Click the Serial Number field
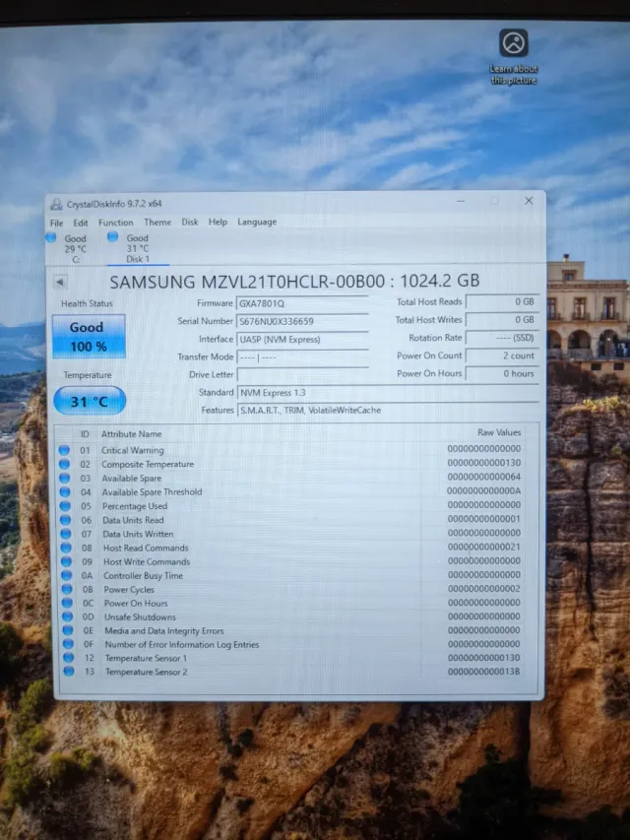Screen dimensions: 630x840 pos(302,321)
